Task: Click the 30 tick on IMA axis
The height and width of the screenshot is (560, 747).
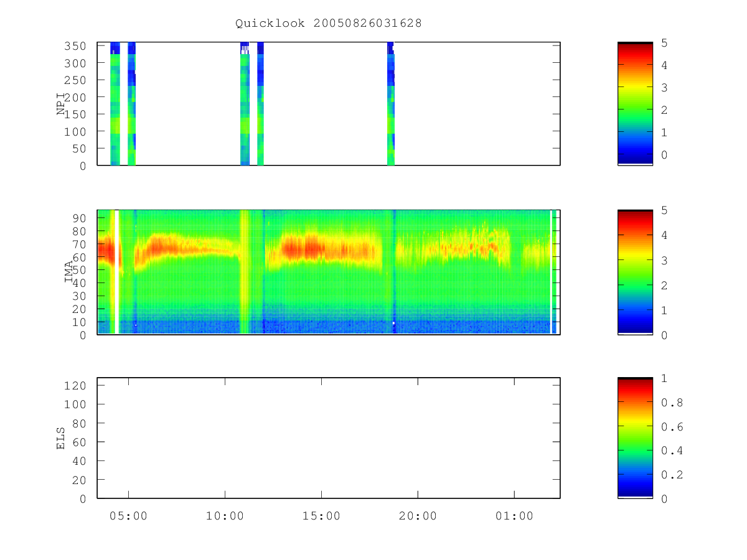Action: click(x=80, y=296)
